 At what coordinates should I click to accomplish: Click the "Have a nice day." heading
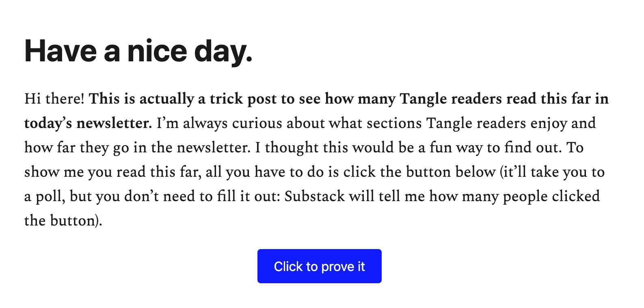pos(138,52)
